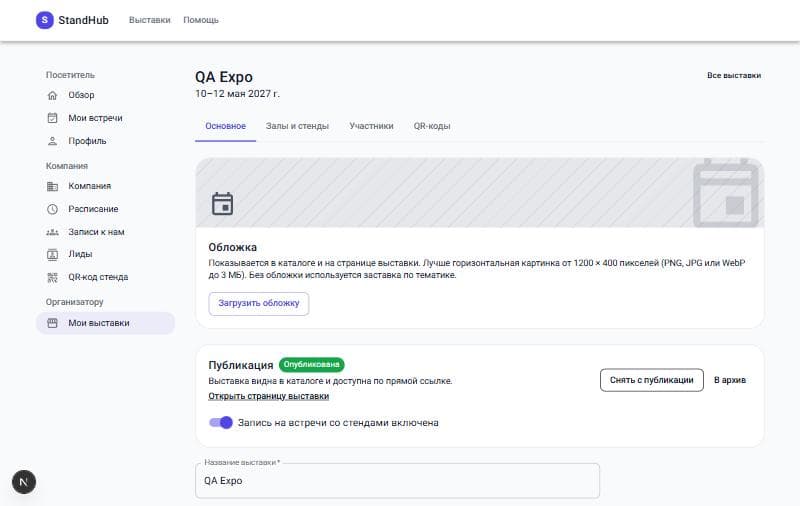
Task: Click the building icon beside Компания
Action: click(53, 186)
